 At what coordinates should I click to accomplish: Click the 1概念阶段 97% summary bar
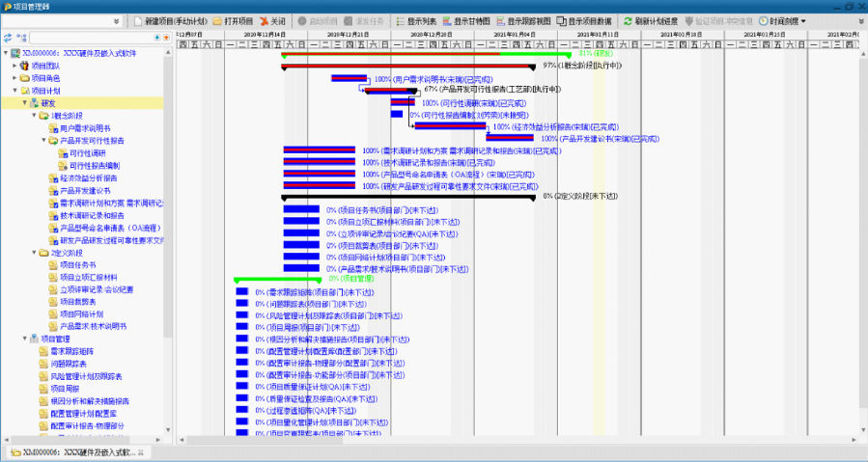pyautogui.click(x=408, y=67)
